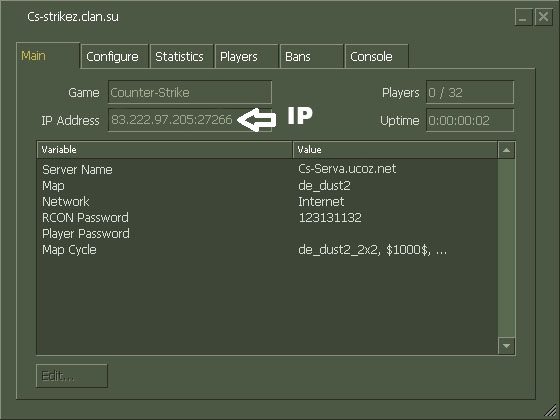Go to the Players tab

point(247,56)
